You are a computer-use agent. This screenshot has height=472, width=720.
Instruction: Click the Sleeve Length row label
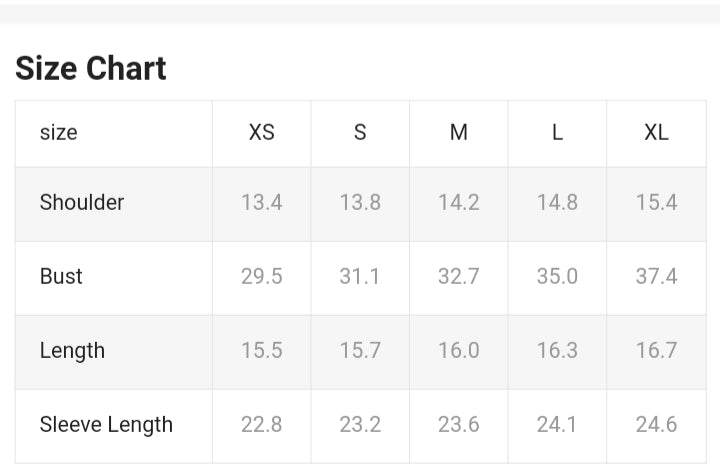click(106, 424)
